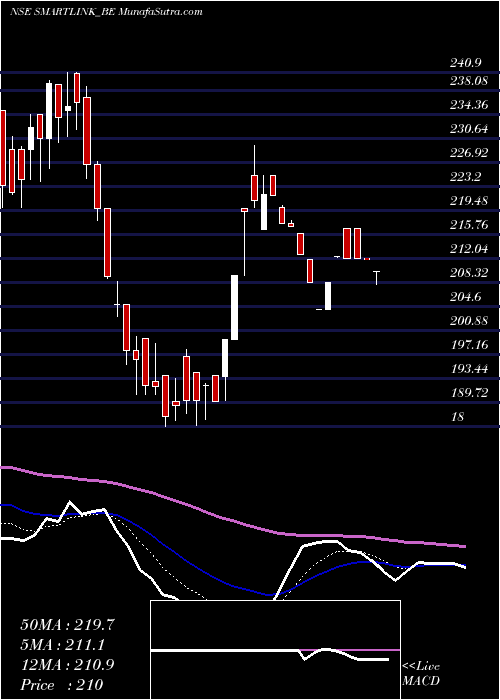Click the 230.64 price axis label

click(469, 129)
